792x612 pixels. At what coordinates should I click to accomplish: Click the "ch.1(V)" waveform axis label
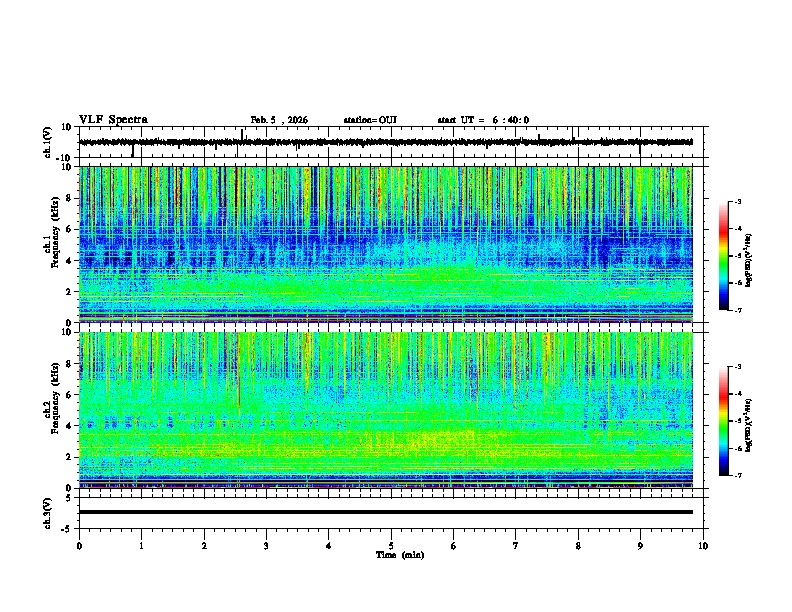[48, 142]
